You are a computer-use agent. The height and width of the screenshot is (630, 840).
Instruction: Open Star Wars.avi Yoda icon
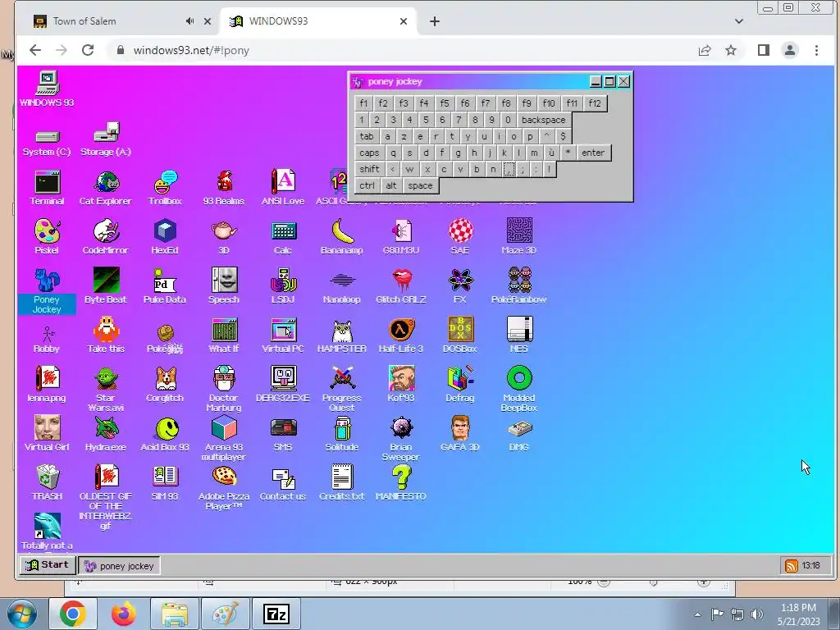coord(106,388)
